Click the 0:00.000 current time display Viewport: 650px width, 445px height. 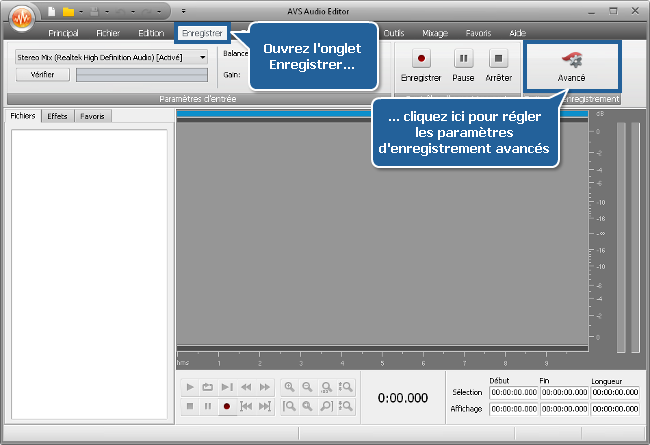[403, 398]
